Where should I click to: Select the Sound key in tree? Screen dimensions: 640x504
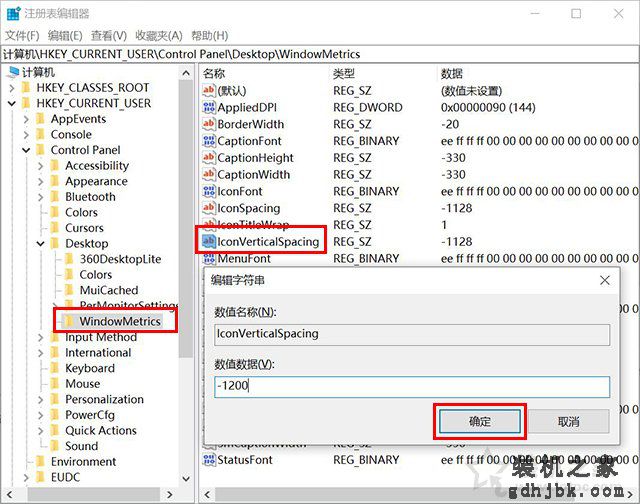click(81, 446)
